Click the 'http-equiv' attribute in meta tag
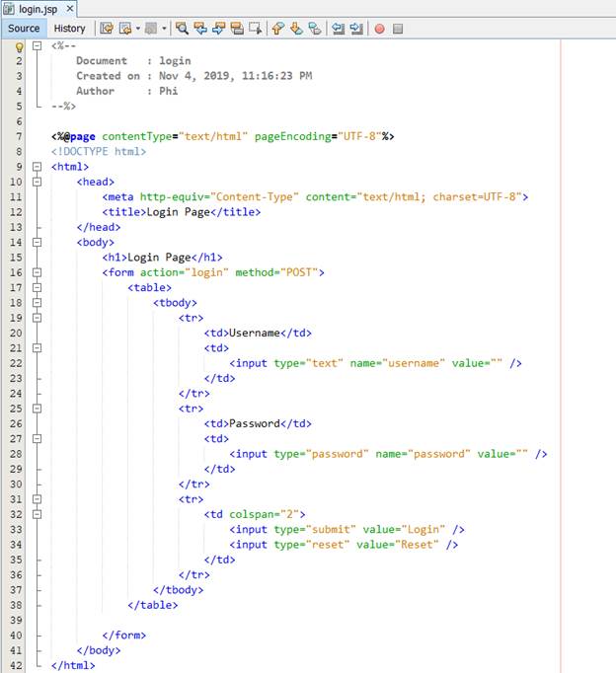This screenshot has width=616, height=673. 172,197
